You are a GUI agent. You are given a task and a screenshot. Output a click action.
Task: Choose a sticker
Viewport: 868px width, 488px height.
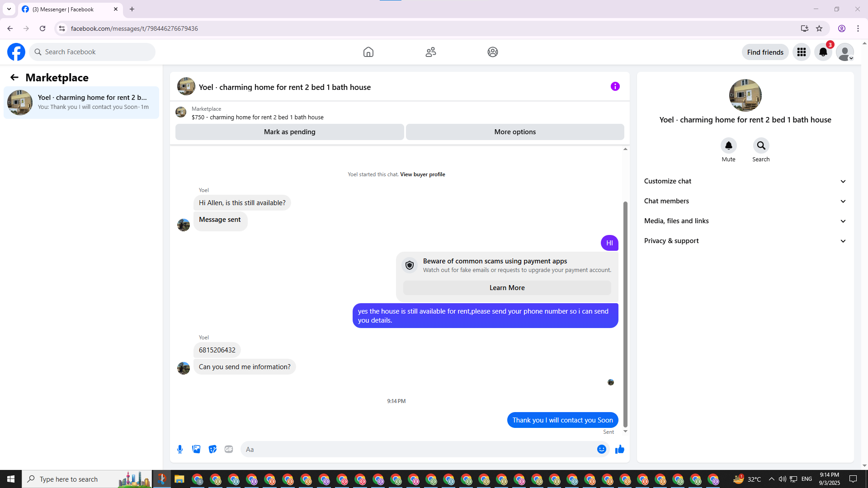212,449
